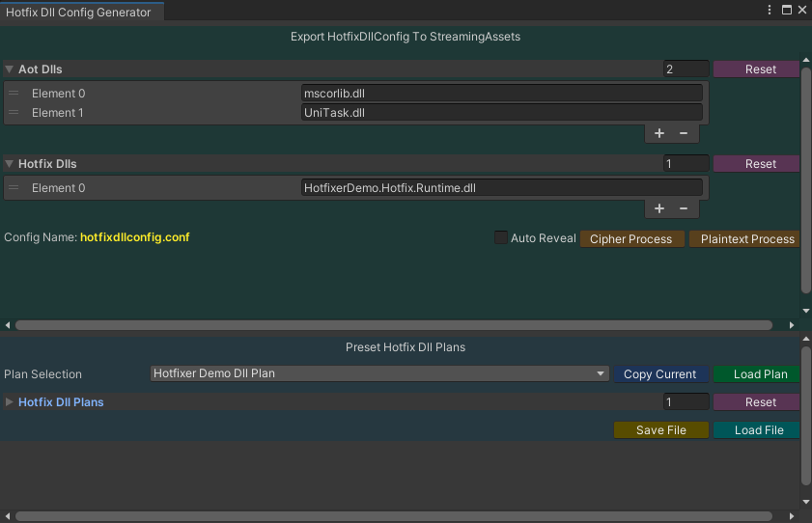Click plus icon to add Aot Dll element
The image size is (812, 523).
tap(659, 133)
